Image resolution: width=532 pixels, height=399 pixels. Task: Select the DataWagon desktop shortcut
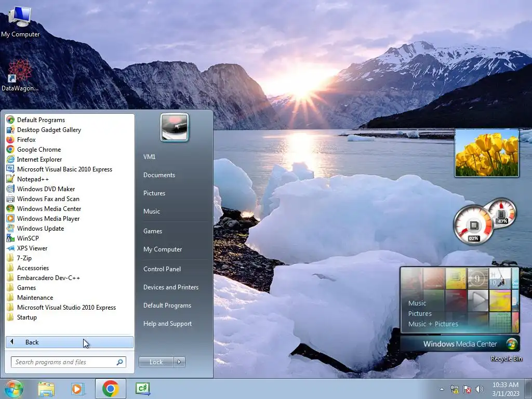click(20, 75)
